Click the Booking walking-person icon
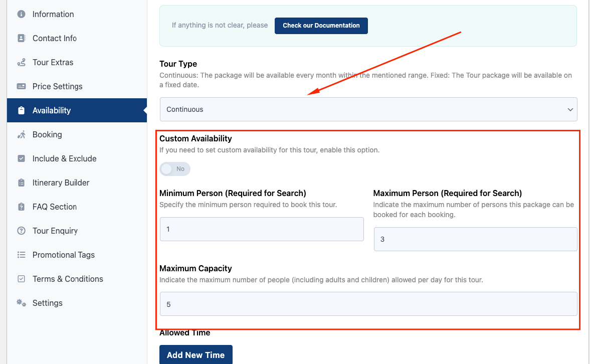Screen dimensions: 590x364 point(21,134)
